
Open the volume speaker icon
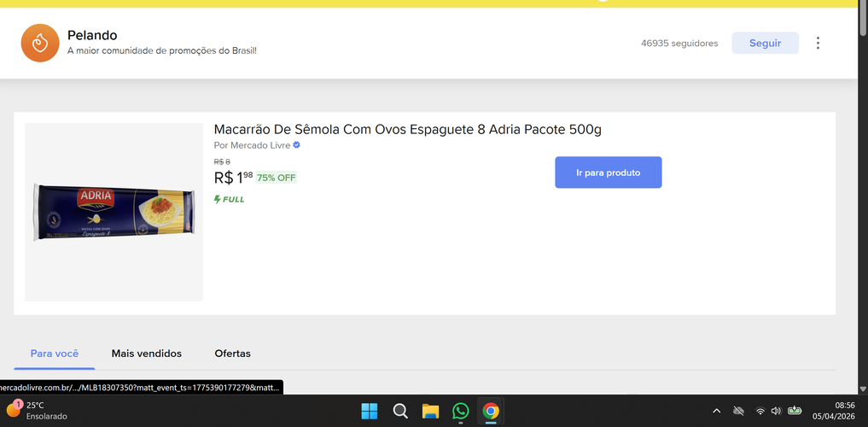[776, 411]
